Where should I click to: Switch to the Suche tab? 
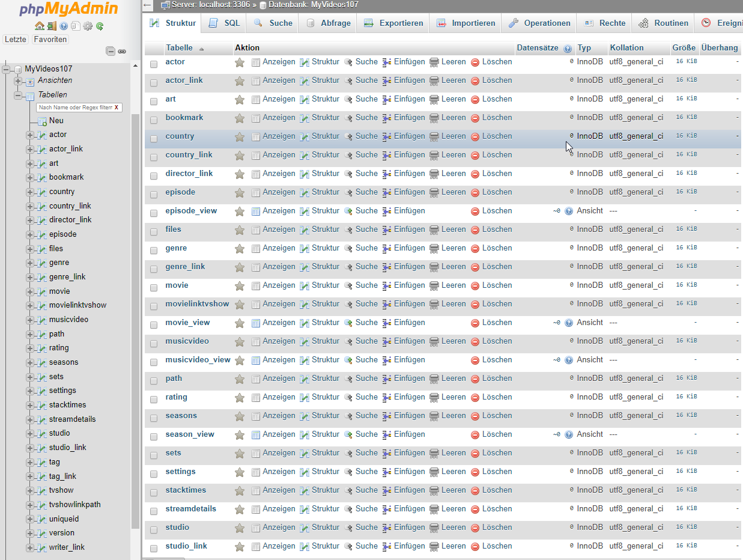[x=273, y=23]
